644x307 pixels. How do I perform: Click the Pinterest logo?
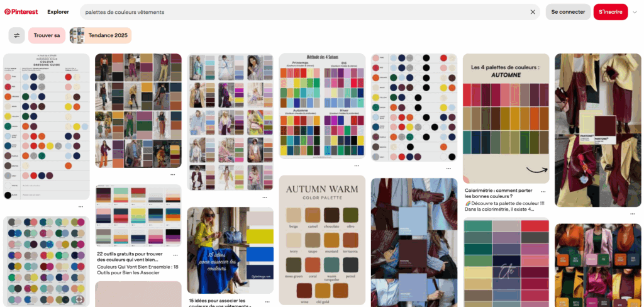coord(22,12)
